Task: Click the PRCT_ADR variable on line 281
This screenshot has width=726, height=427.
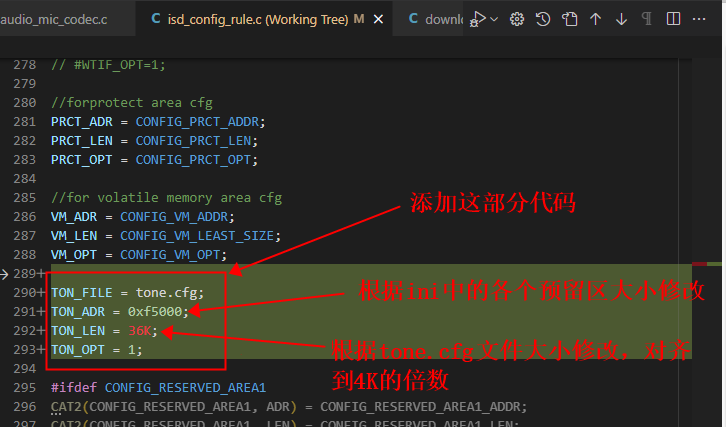Action: point(81,122)
